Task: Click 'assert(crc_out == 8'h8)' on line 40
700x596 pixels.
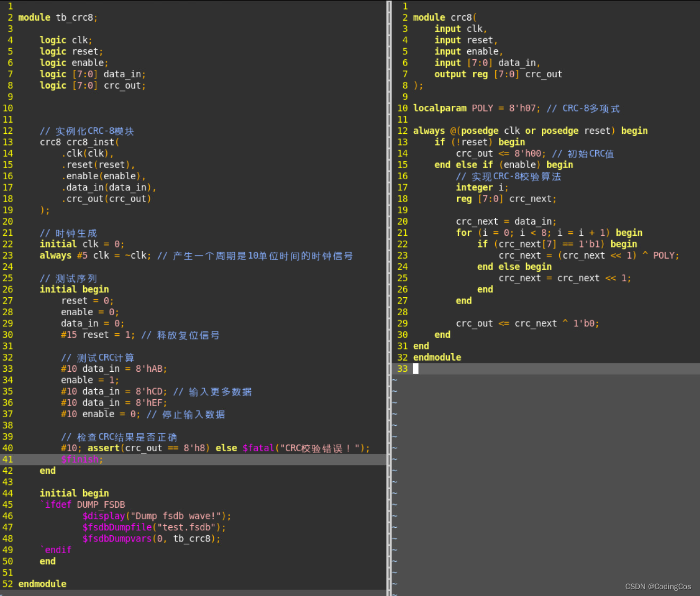Action: [149, 448]
